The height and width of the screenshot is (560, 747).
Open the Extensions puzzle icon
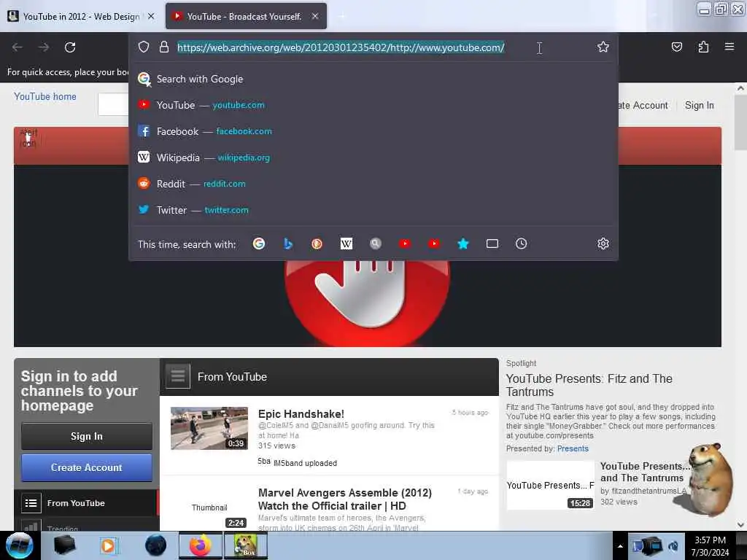(x=703, y=47)
